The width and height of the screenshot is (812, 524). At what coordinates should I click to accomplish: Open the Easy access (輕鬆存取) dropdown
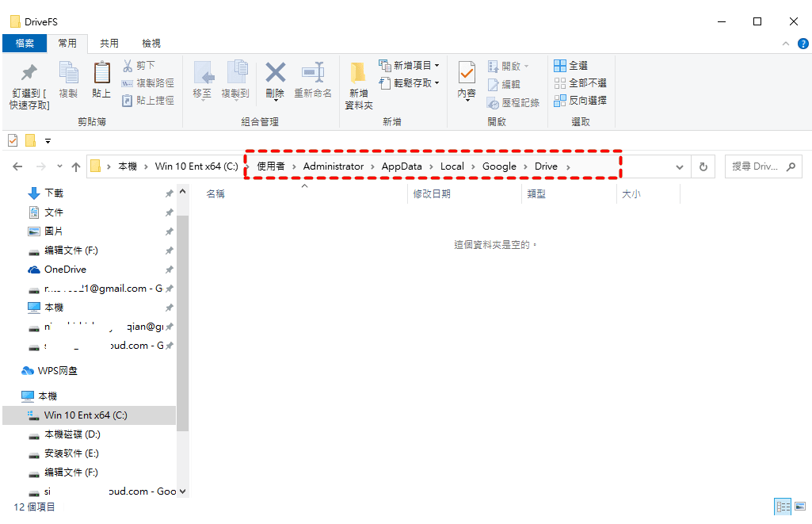409,83
